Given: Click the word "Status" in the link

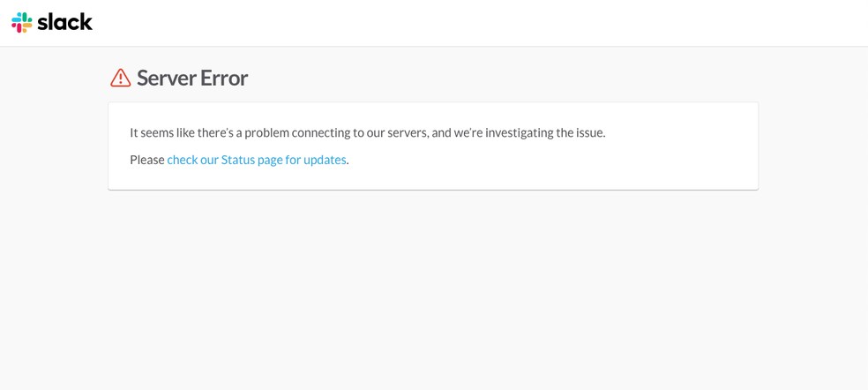Looking at the screenshot, I should click(238, 160).
